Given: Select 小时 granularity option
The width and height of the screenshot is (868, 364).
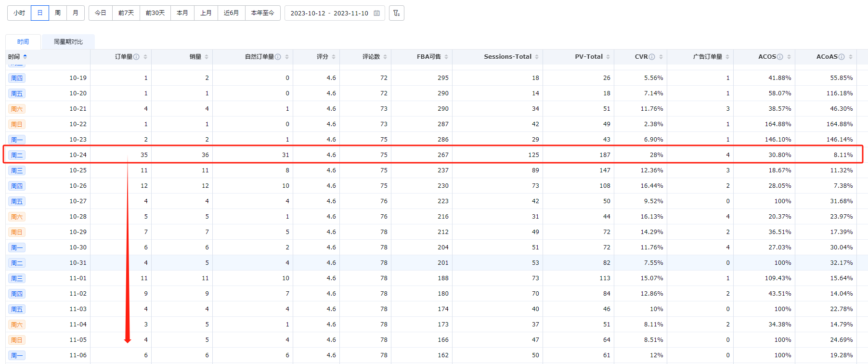Looking at the screenshot, I should pyautogui.click(x=19, y=13).
